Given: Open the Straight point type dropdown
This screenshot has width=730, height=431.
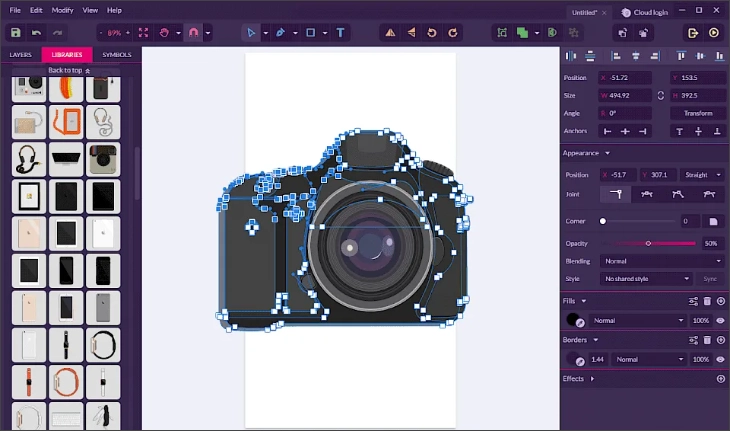Looking at the screenshot, I should click(702, 175).
